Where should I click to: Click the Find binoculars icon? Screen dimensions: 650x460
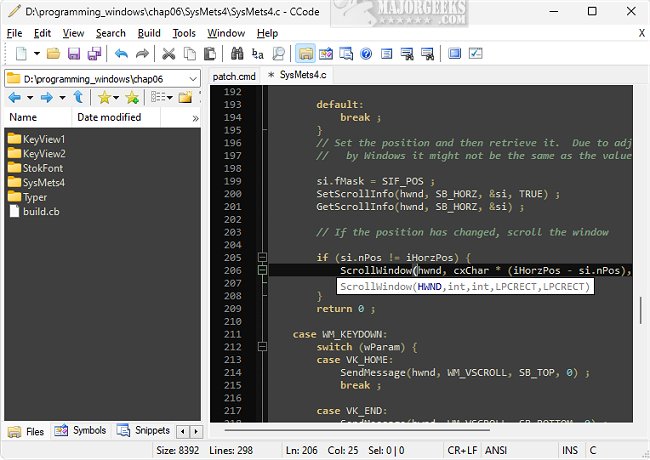coord(238,53)
